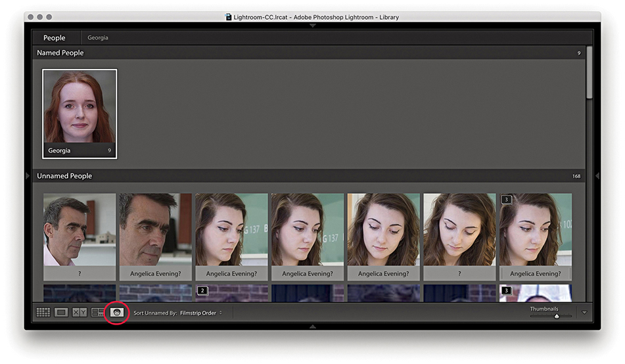Toggle the left panel arrow

click(28, 175)
